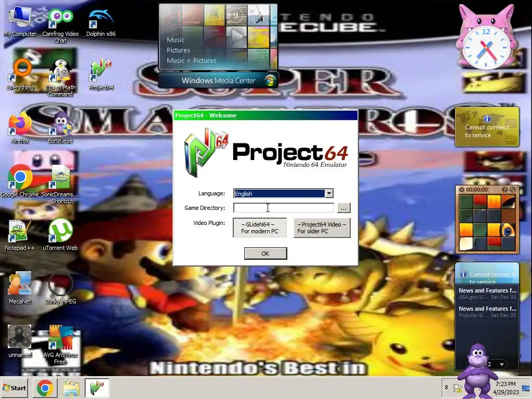Show hidden system tray icons
Image resolution: width=532 pixels, height=399 pixels.
coord(446,388)
